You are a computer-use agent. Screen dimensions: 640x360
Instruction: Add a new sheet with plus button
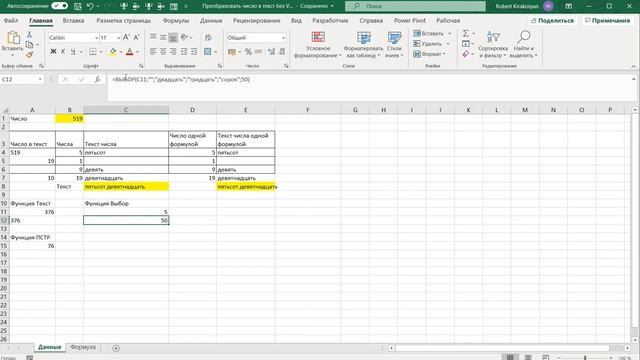point(116,348)
